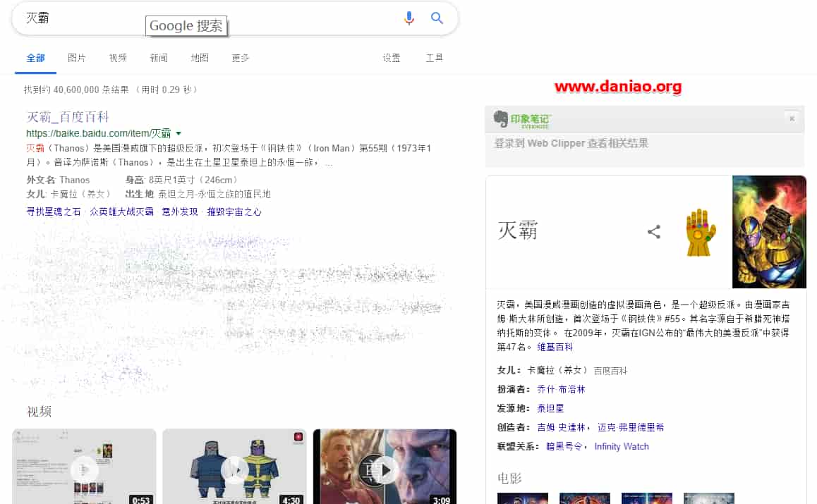
Task: Open the 维基百科 link
Action: point(555,347)
